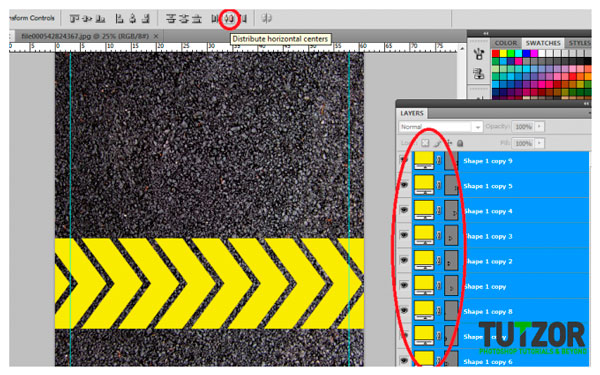
Task: Click the Fill 100% field
Action: pyautogui.click(x=523, y=143)
